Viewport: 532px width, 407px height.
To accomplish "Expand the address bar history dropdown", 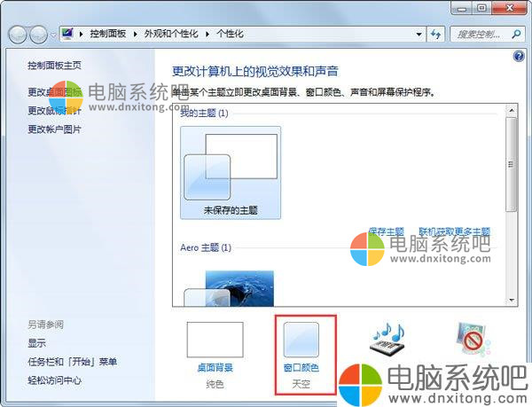I will click(419, 35).
